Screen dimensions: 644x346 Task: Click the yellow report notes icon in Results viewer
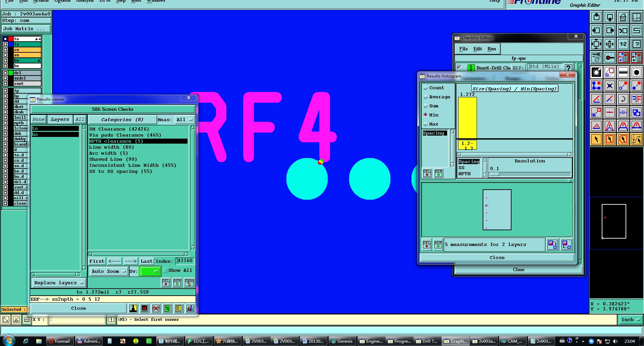click(179, 308)
